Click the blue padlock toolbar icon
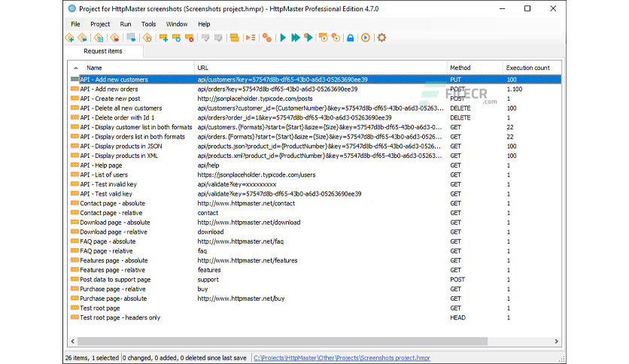This screenshot has width=629, height=364. click(350, 38)
